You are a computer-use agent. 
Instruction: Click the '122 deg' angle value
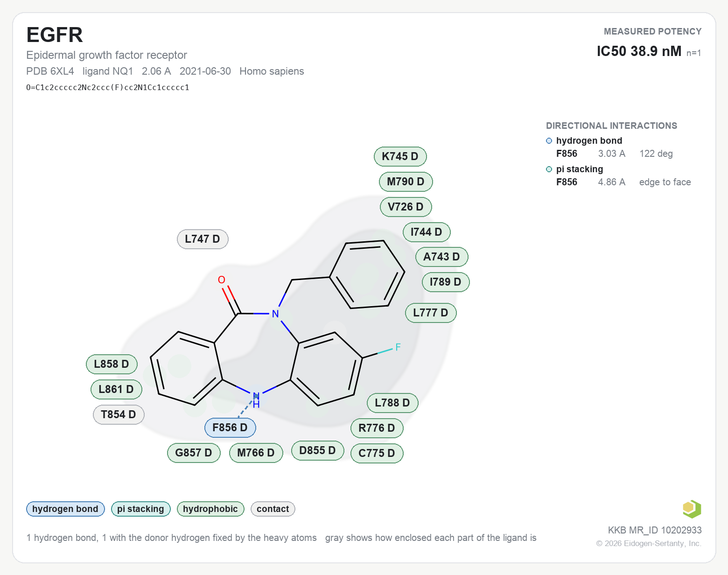pyautogui.click(x=656, y=154)
